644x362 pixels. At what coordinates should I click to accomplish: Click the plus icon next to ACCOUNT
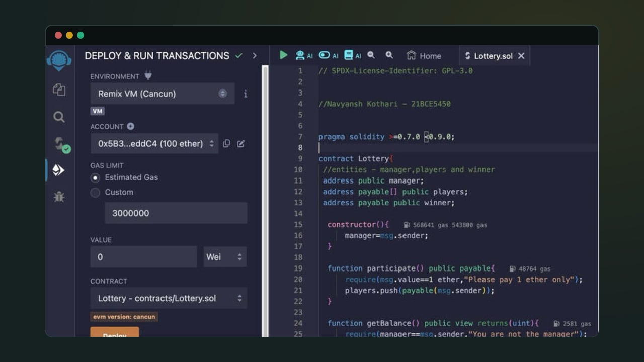pos(130,126)
